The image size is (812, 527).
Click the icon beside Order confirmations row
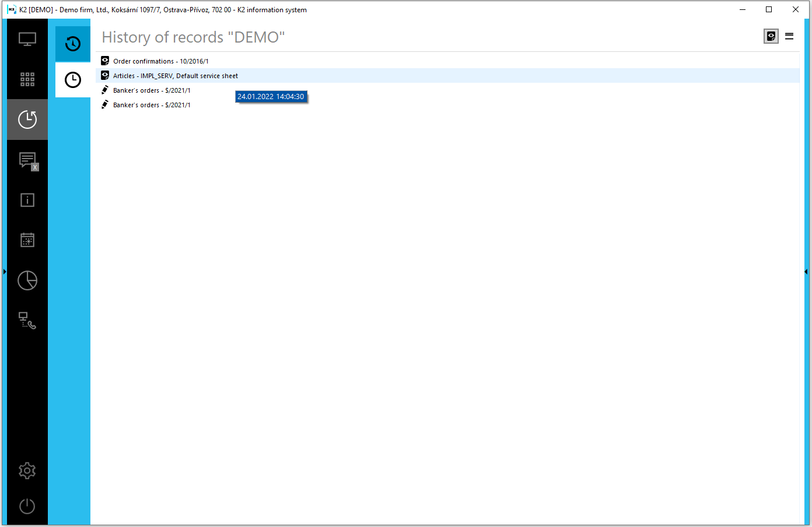pos(105,61)
